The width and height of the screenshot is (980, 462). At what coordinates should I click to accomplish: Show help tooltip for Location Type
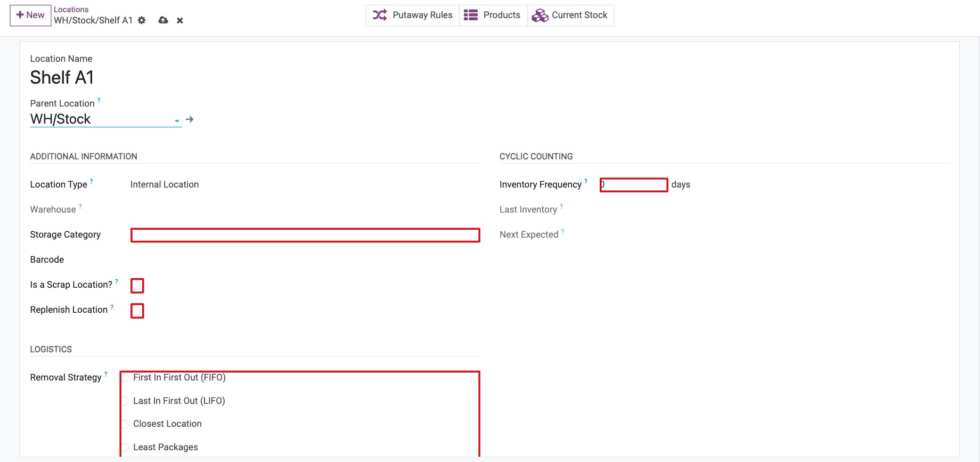pyautogui.click(x=92, y=181)
